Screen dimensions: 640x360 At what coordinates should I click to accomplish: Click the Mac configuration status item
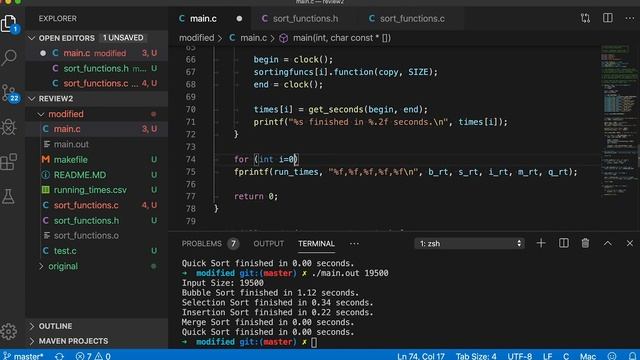588,356
